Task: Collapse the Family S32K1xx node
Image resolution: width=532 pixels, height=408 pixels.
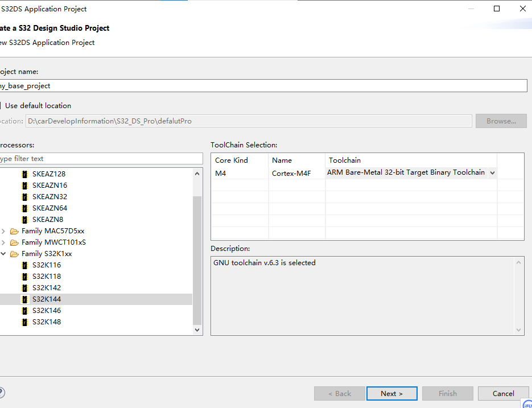Action: (x=3, y=254)
